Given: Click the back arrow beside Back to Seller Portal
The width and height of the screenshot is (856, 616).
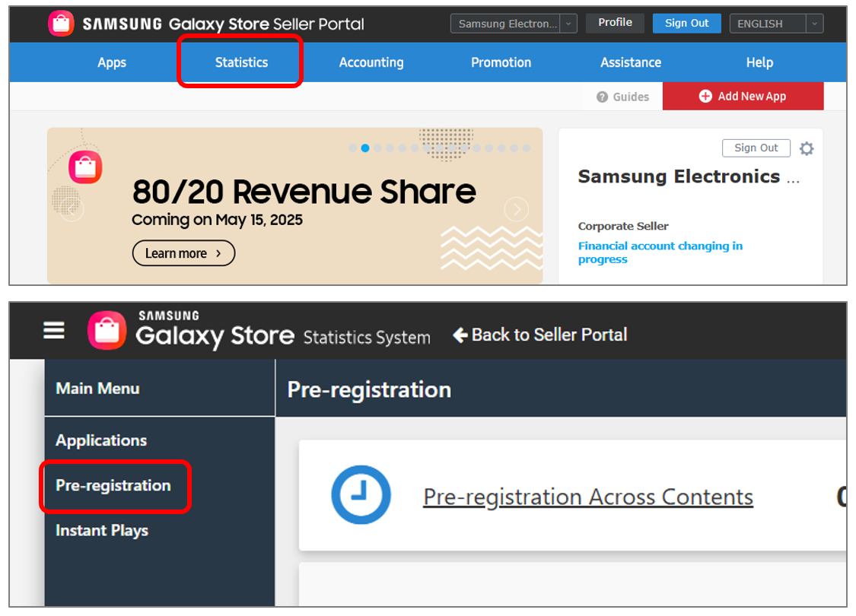Looking at the screenshot, I should tap(460, 335).
